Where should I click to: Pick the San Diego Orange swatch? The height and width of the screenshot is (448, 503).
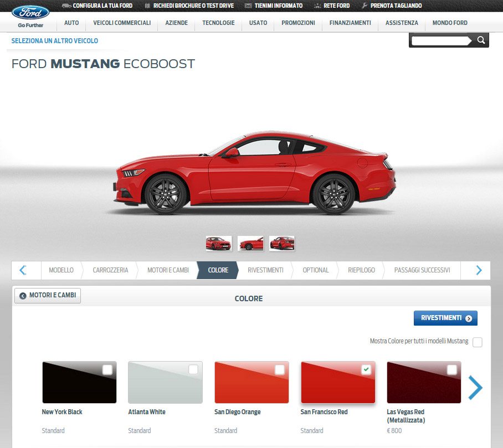click(x=251, y=382)
